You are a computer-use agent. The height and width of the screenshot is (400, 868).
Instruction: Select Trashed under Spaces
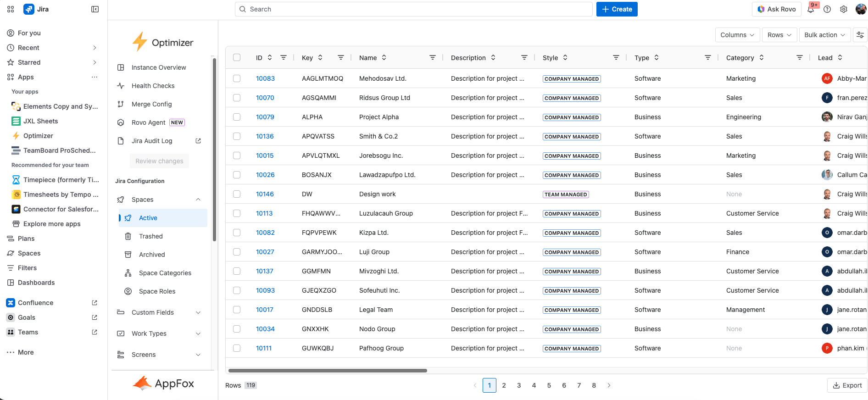point(150,236)
